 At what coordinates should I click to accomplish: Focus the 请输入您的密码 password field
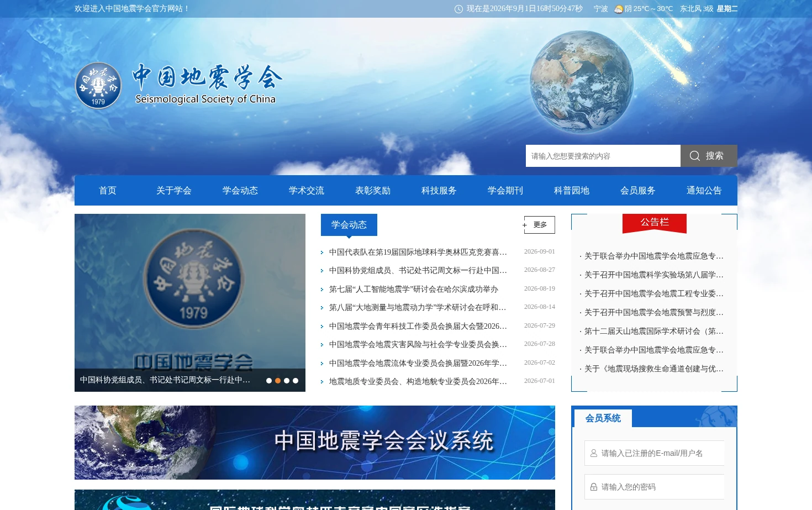pos(654,487)
